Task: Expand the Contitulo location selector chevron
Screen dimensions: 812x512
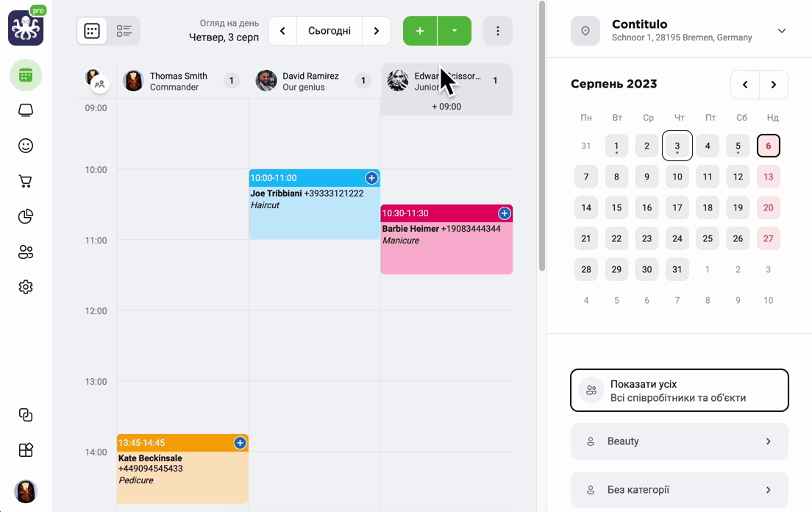Action: tap(781, 31)
